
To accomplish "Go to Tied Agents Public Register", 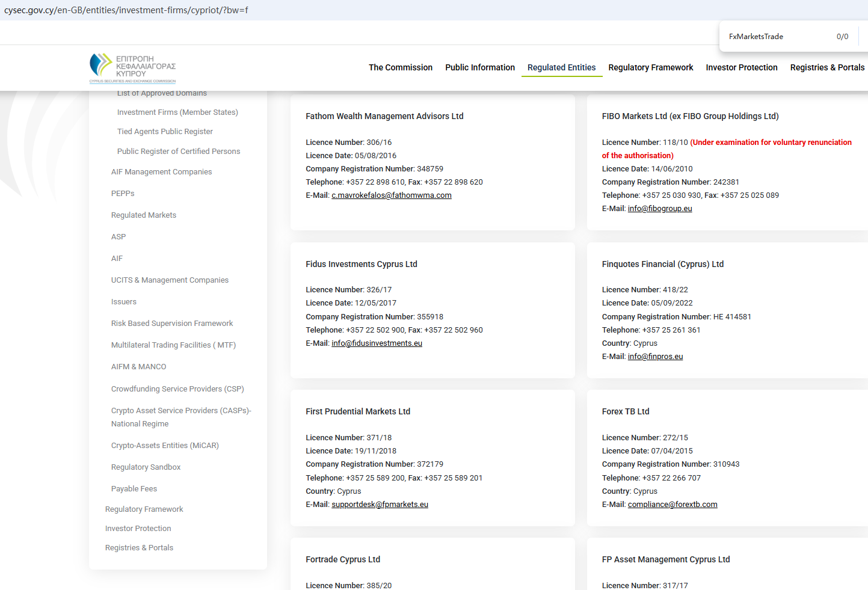I will pyautogui.click(x=165, y=132).
